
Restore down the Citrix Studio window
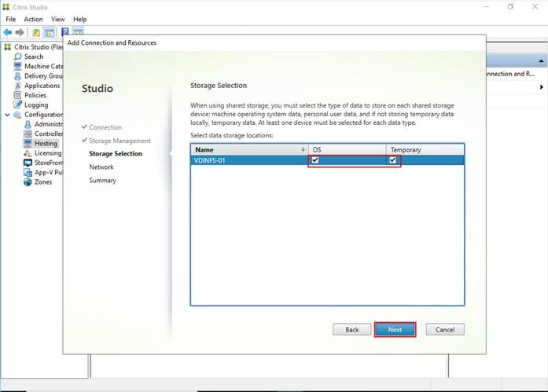click(x=510, y=6)
